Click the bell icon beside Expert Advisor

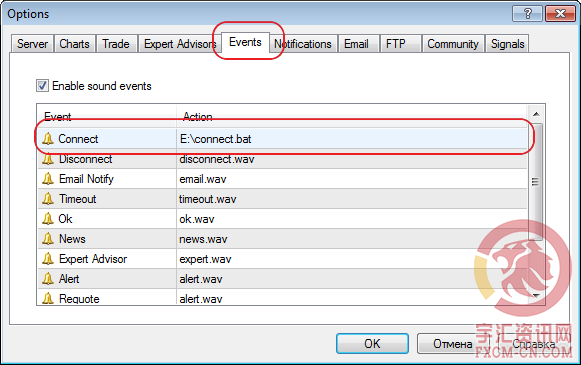(x=48, y=259)
